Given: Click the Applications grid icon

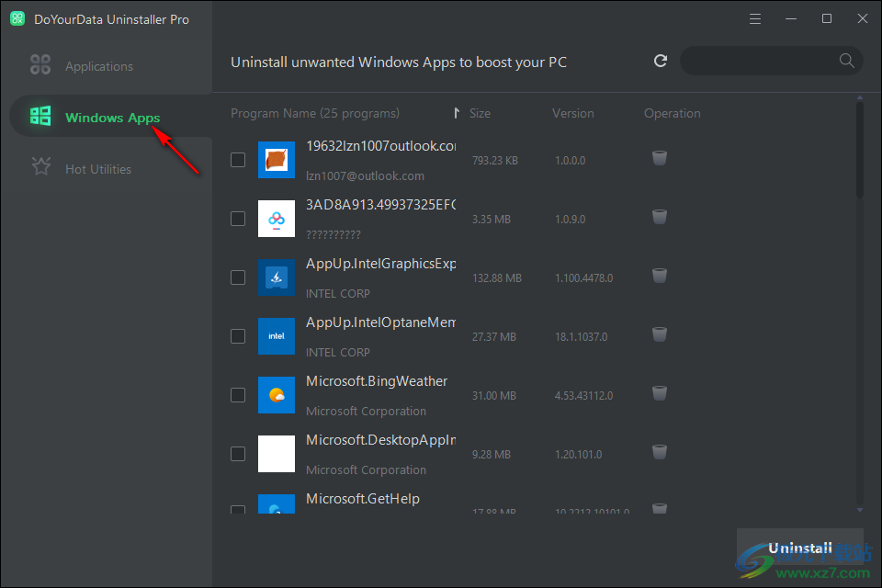Looking at the screenshot, I should [x=40, y=64].
